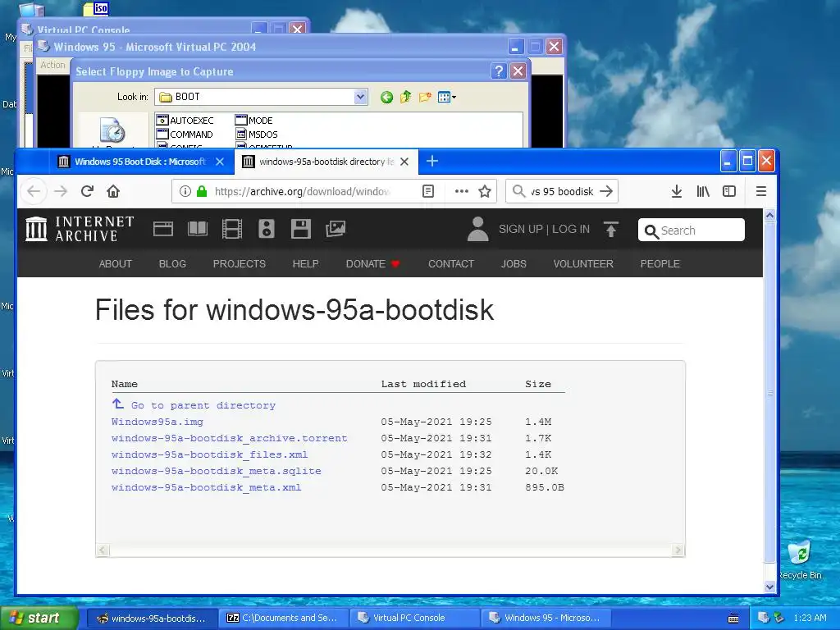The width and height of the screenshot is (840, 630).
Task: Go back in Select Floppy Image dialog
Action: click(x=387, y=97)
